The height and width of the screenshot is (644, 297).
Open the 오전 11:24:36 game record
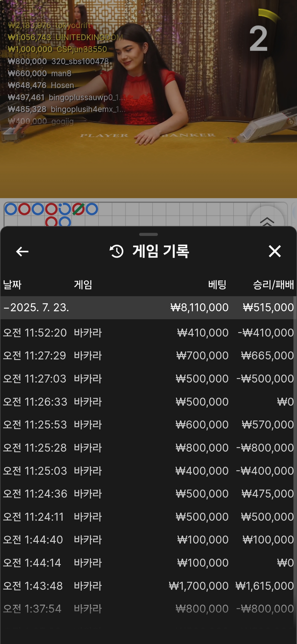148,494
